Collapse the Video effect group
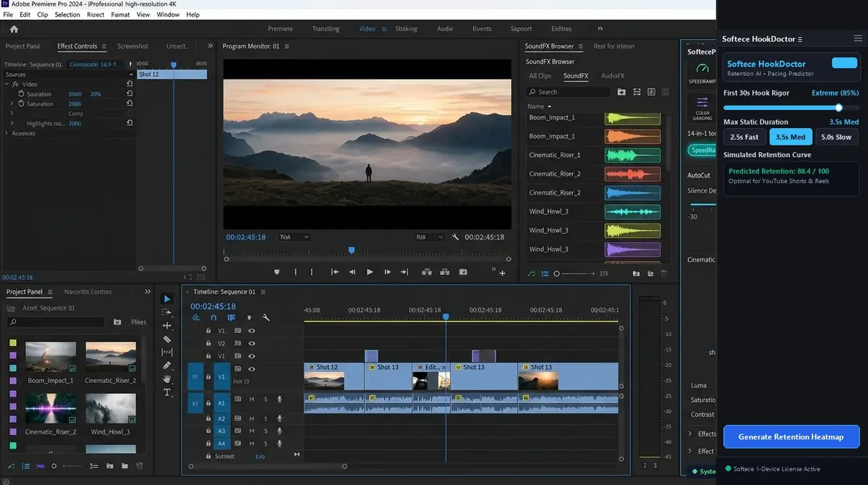This screenshot has width=868, height=485. coord(7,84)
